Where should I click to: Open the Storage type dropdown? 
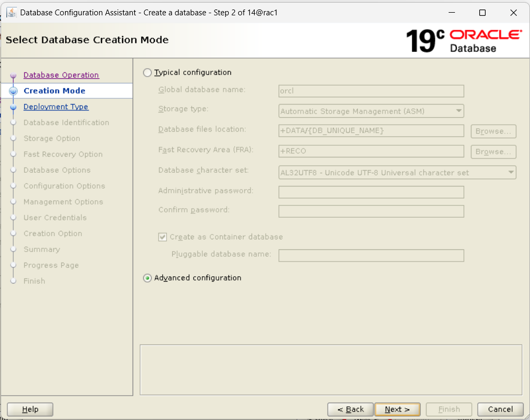click(371, 111)
